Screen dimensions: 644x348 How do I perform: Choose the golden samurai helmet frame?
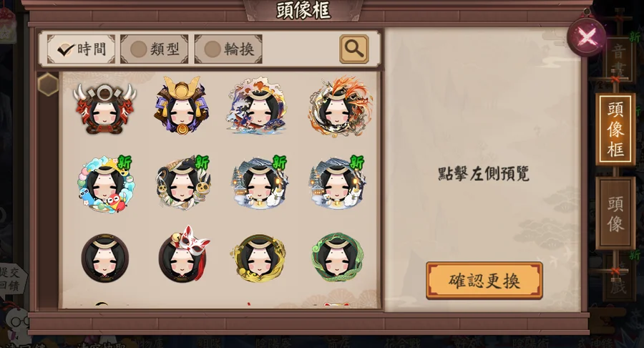[182, 105]
